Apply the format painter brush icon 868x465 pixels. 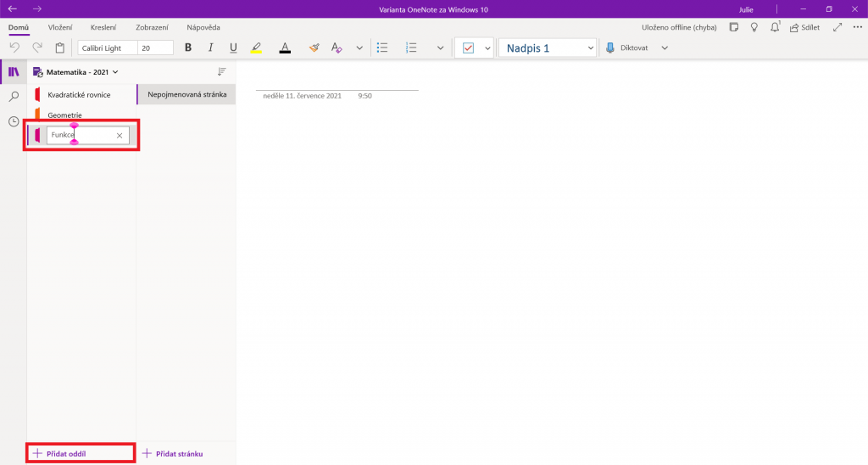point(314,48)
